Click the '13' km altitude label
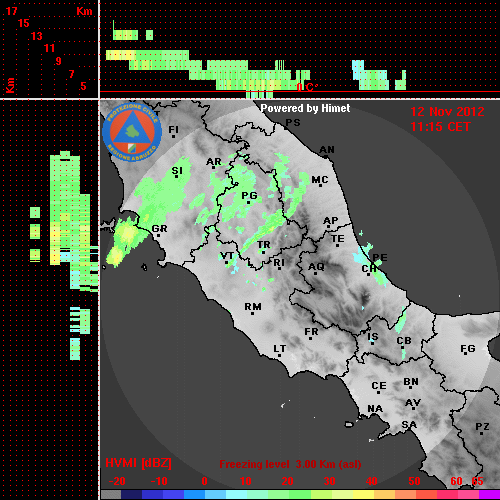Viewport: 500px width, 500px height. (37, 36)
